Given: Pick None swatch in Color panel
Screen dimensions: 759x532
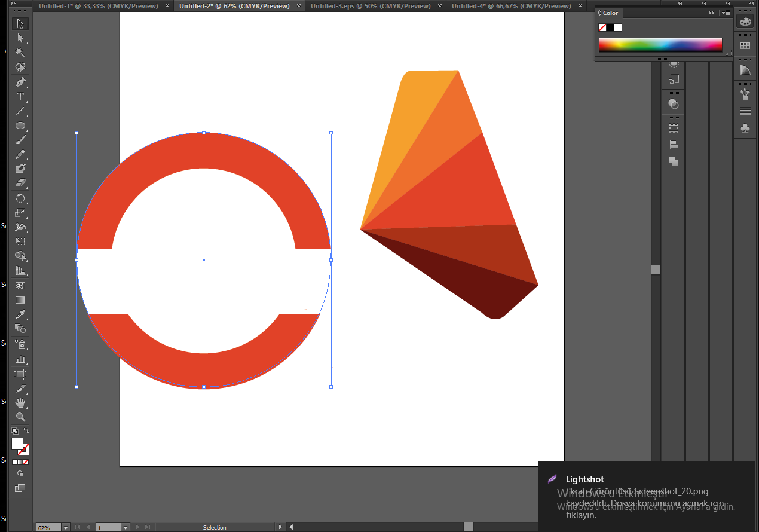Looking at the screenshot, I should click(602, 27).
